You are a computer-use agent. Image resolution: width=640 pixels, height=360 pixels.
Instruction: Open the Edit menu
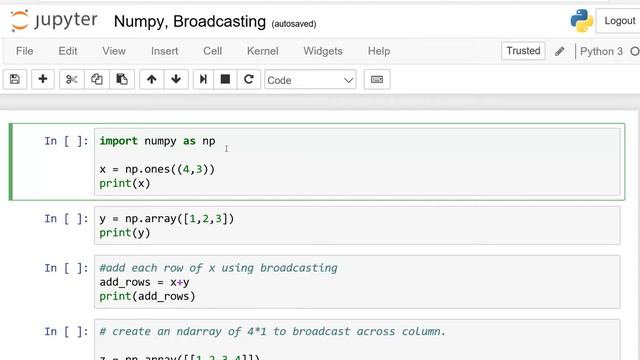tap(68, 51)
